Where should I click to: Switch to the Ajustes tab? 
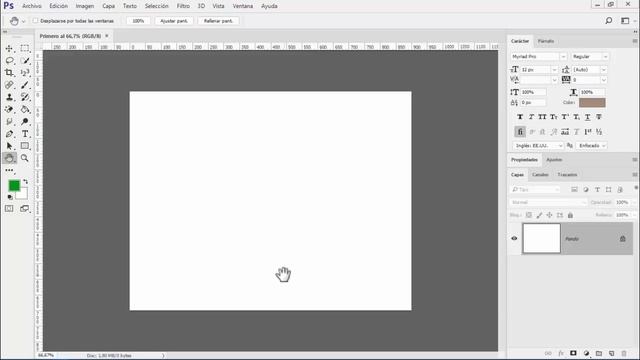(554, 160)
